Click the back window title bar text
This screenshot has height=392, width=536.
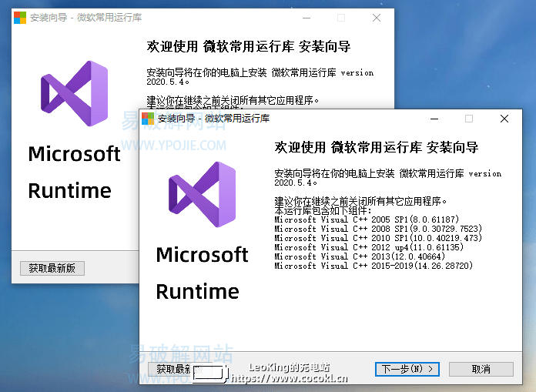tap(85, 18)
